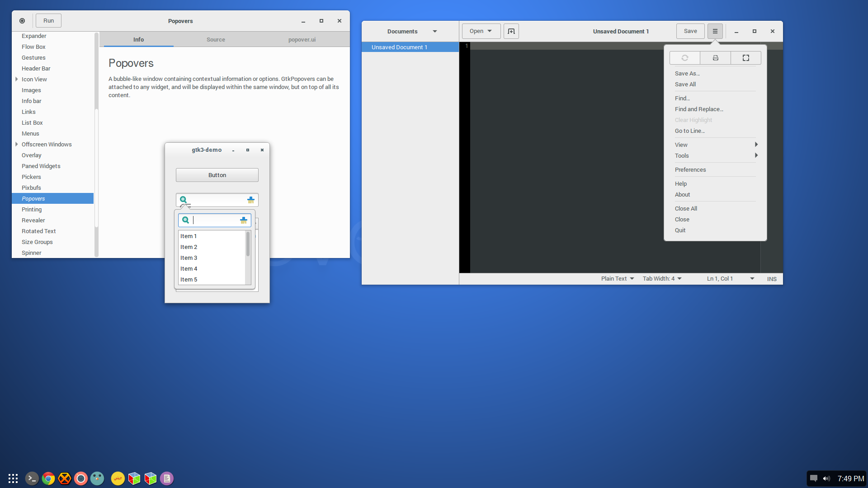Switch to the Info tab
Image resolution: width=868 pixels, height=488 pixels.
click(x=138, y=40)
